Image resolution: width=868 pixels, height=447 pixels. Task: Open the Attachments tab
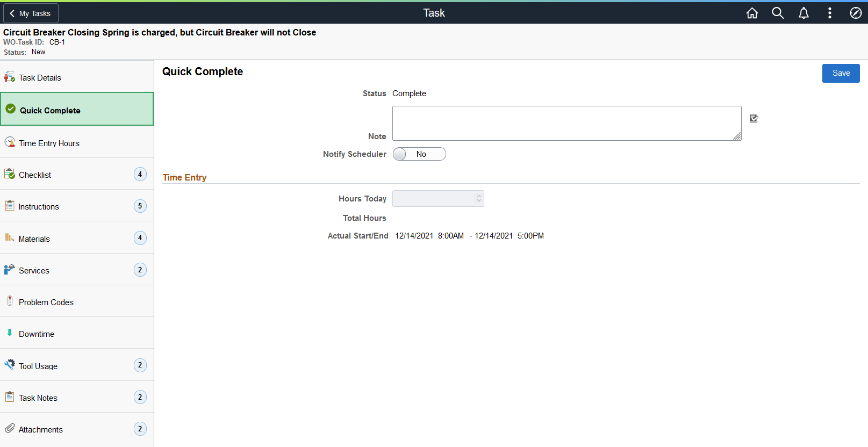coord(77,429)
